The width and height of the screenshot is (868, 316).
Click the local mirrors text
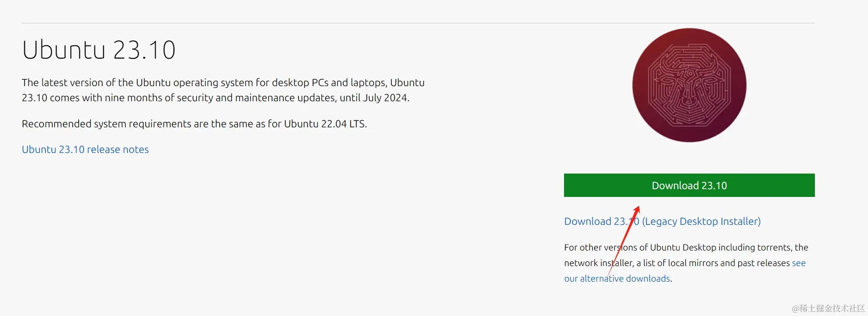coord(693,263)
